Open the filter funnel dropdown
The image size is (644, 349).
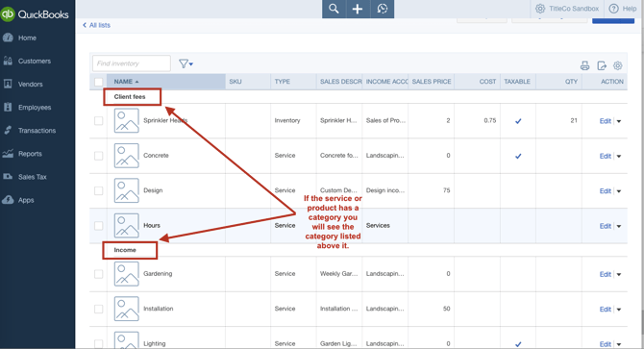(x=186, y=63)
